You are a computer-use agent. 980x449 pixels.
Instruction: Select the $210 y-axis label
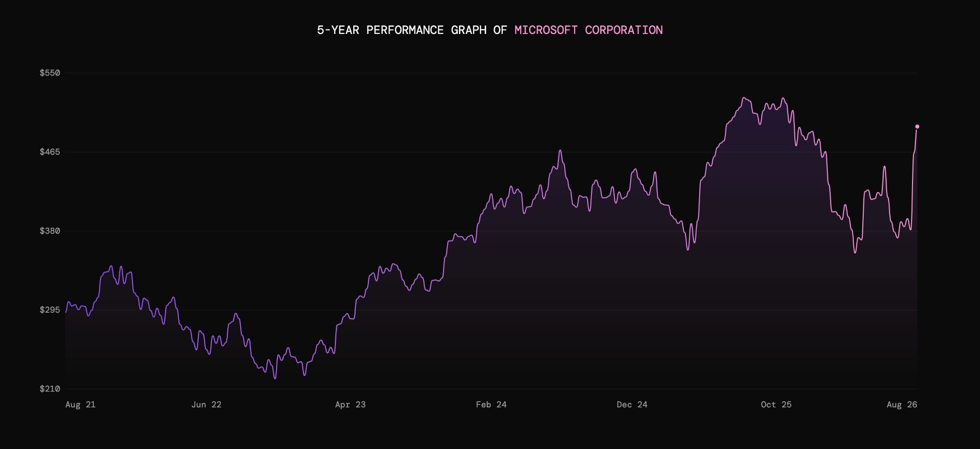[50, 389]
